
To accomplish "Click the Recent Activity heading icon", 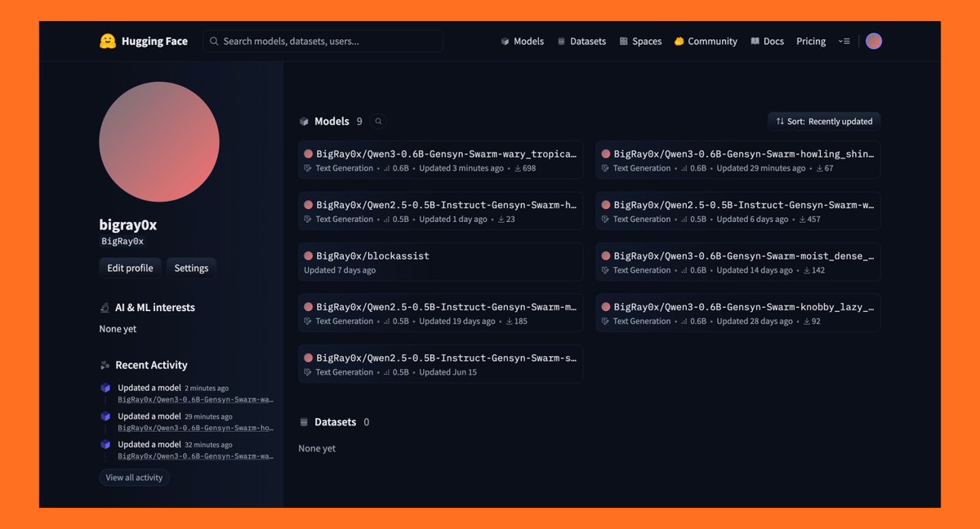I will click(x=105, y=365).
